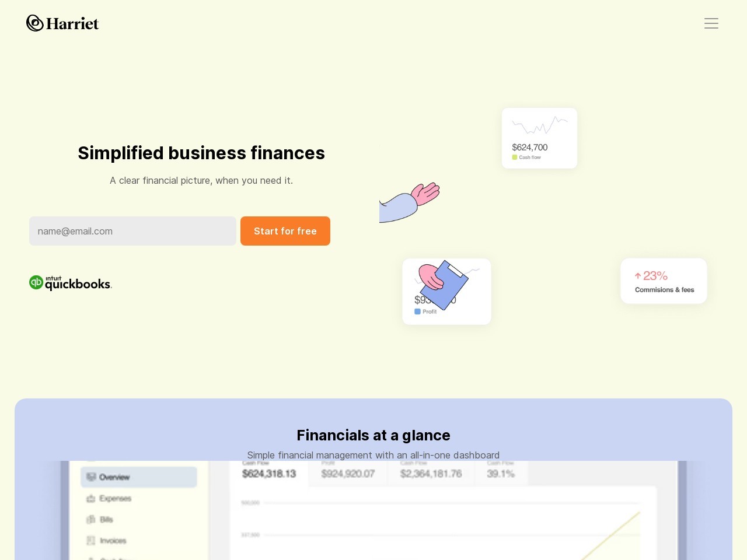Click the Intuit QuickBooks logo
This screenshot has width=747, height=560.
[x=71, y=283]
